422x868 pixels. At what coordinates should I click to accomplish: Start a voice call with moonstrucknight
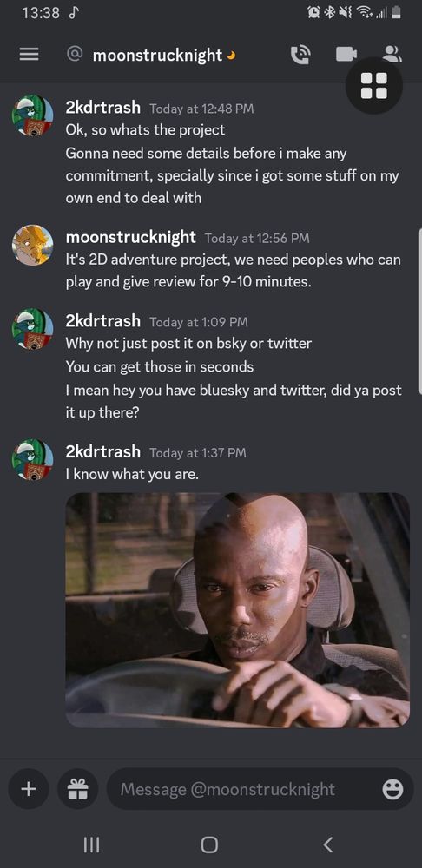click(x=300, y=55)
